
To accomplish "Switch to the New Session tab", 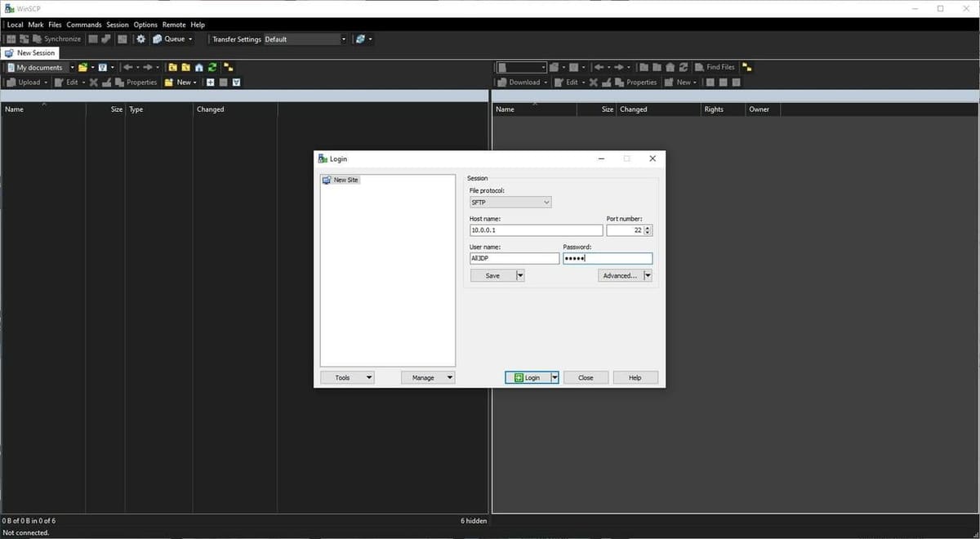I will (x=31, y=53).
